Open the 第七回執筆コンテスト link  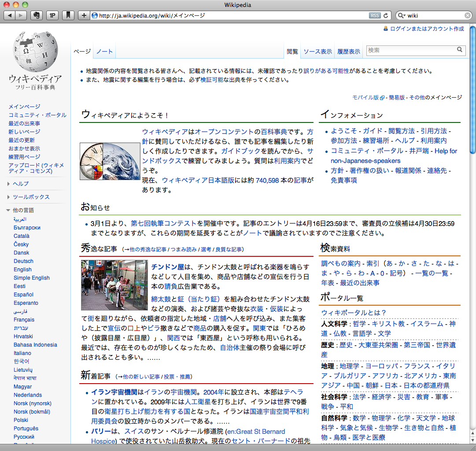coord(163,224)
